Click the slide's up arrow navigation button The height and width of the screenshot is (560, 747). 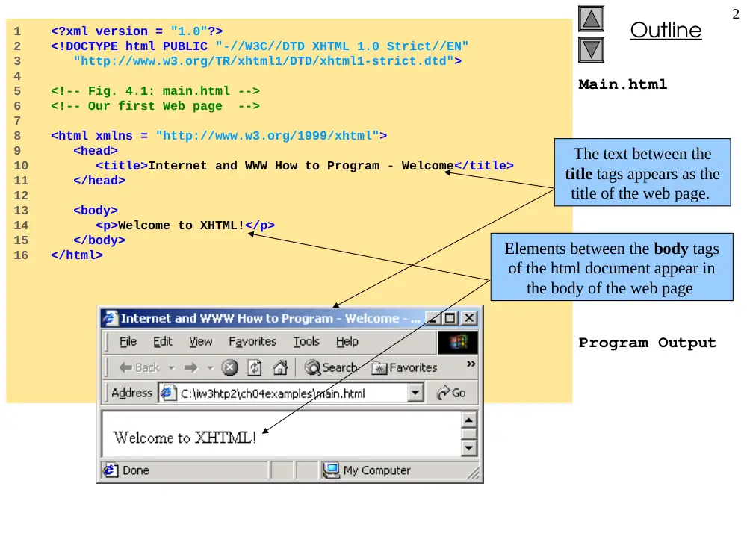coord(591,19)
